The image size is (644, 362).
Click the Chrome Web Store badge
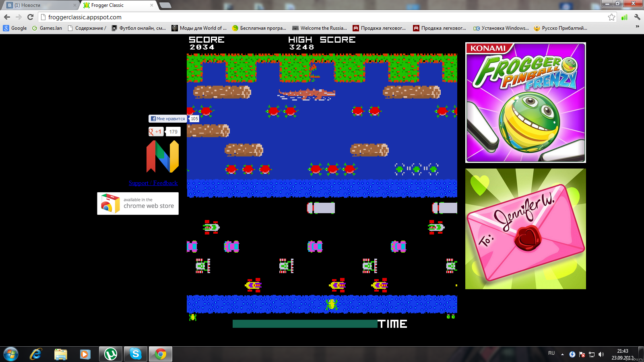(x=138, y=203)
